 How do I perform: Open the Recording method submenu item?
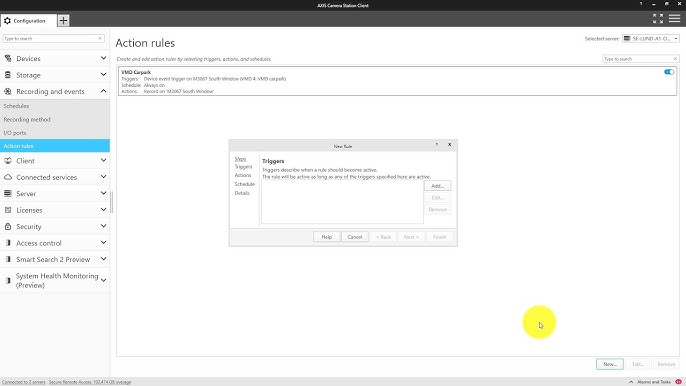(55, 119)
